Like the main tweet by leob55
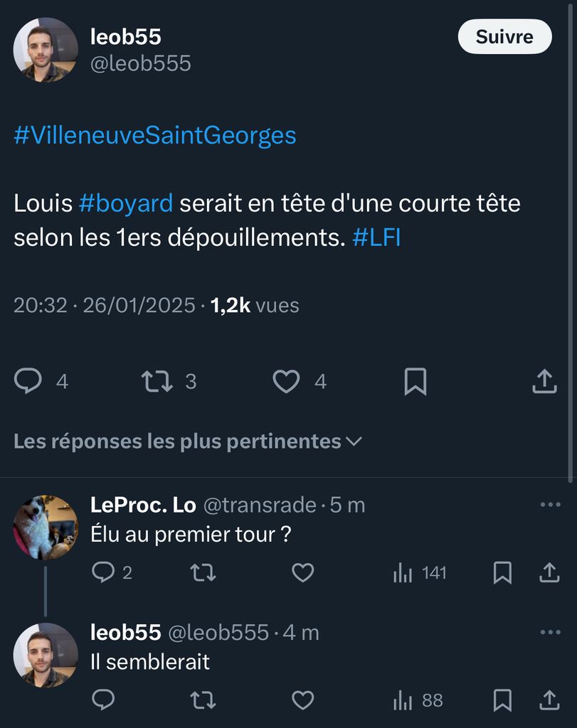The image size is (577, 728). (x=287, y=382)
